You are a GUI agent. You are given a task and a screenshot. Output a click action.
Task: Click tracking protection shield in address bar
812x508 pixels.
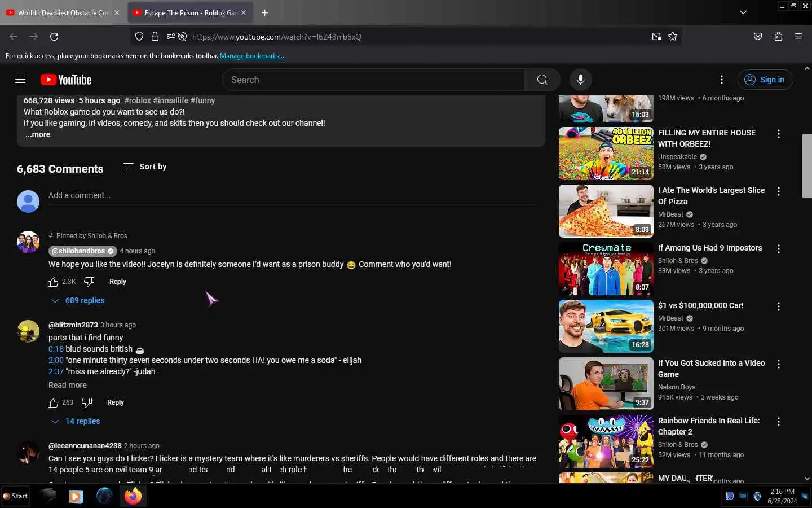[139, 37]
